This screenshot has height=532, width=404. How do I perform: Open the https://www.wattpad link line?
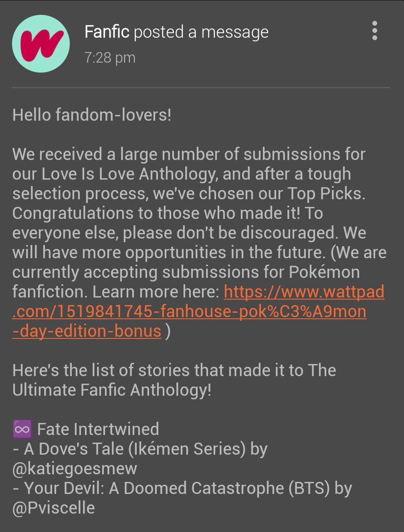click(x=304, y=292)
